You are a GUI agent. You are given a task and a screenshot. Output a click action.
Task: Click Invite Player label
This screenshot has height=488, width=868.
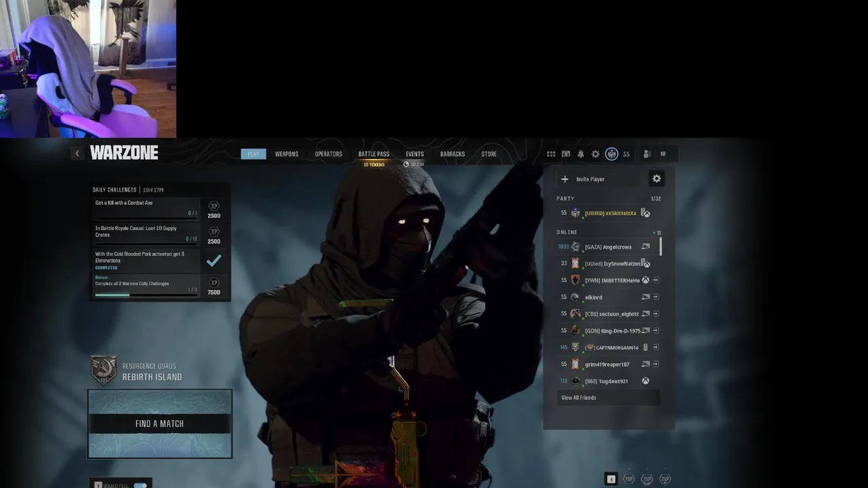click(x=590, y=179)
